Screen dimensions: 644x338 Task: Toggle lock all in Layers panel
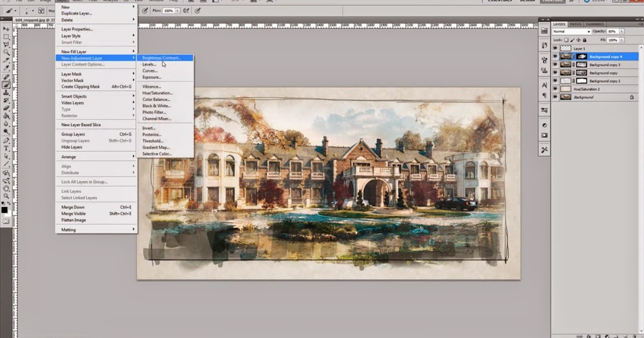[584, 40]
